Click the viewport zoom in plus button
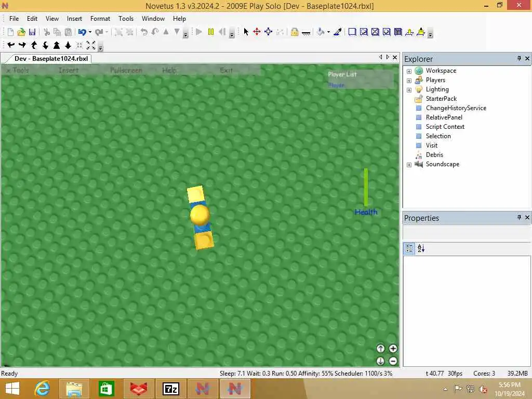The width and height of the screenshot is (532, 399). 393,349
